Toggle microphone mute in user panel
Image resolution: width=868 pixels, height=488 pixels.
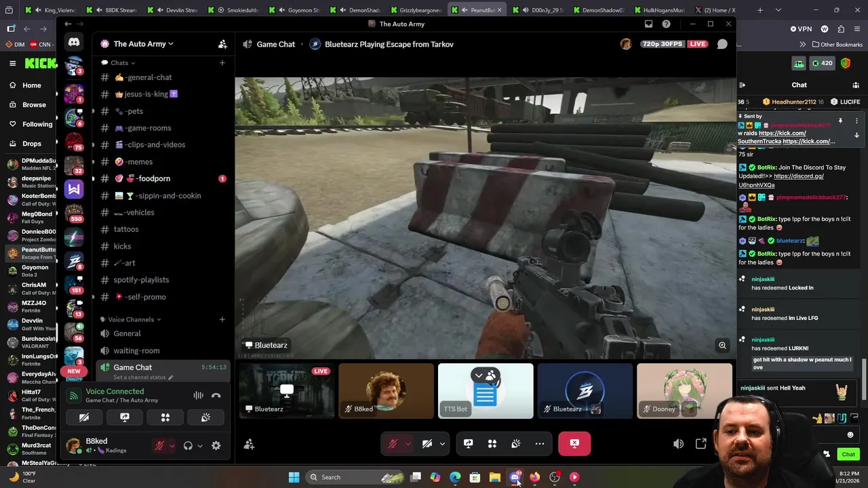[x=159, y=445]
